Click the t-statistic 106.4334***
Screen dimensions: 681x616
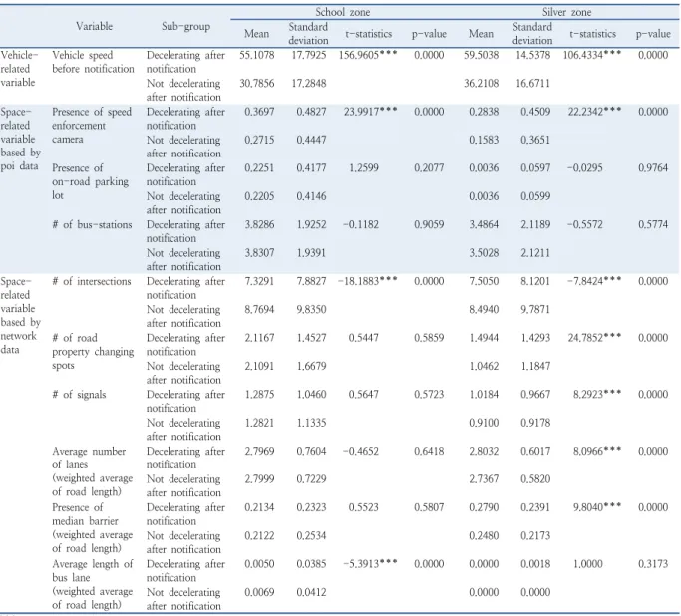click(x=592, y=55)
